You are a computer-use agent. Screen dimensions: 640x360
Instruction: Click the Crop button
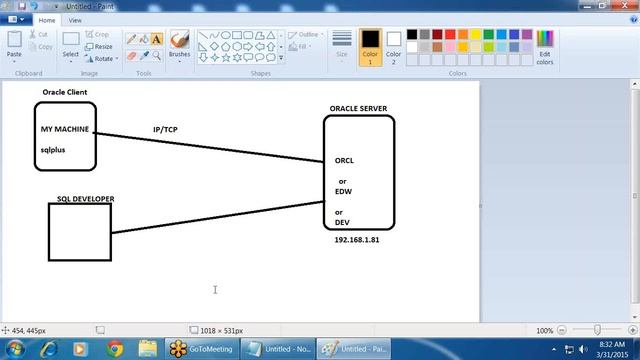[97, 34]
